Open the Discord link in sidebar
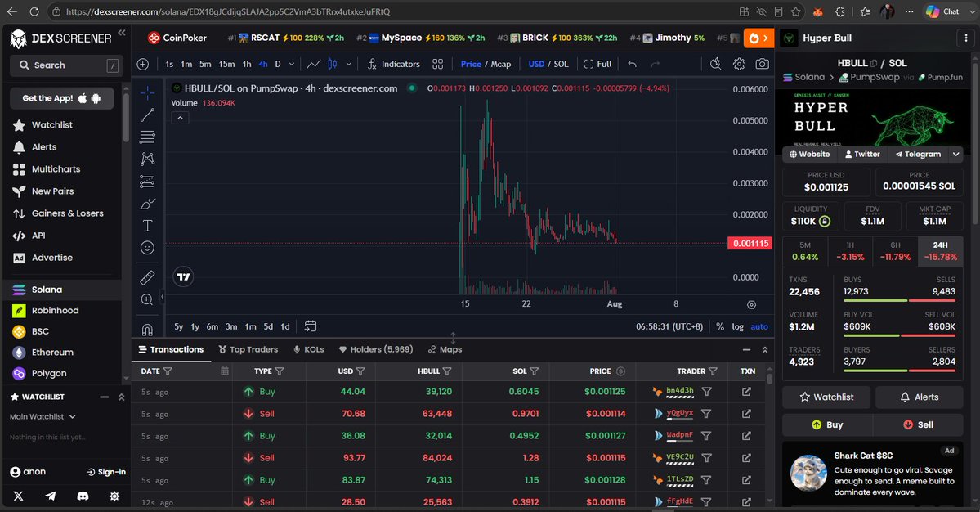The height and width of the screenshot is (512, 980). pos(83,496)
